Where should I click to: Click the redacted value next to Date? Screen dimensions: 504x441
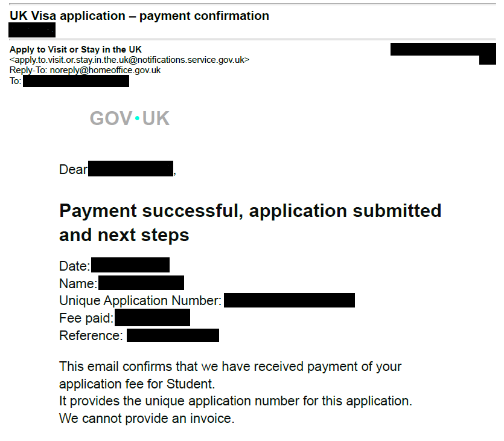[130, 266]
